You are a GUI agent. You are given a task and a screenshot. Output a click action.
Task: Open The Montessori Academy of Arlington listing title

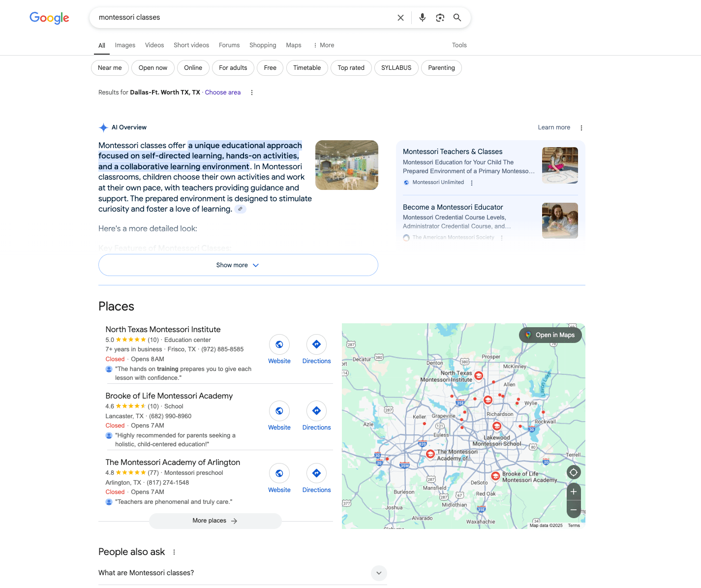pos(173,463)
